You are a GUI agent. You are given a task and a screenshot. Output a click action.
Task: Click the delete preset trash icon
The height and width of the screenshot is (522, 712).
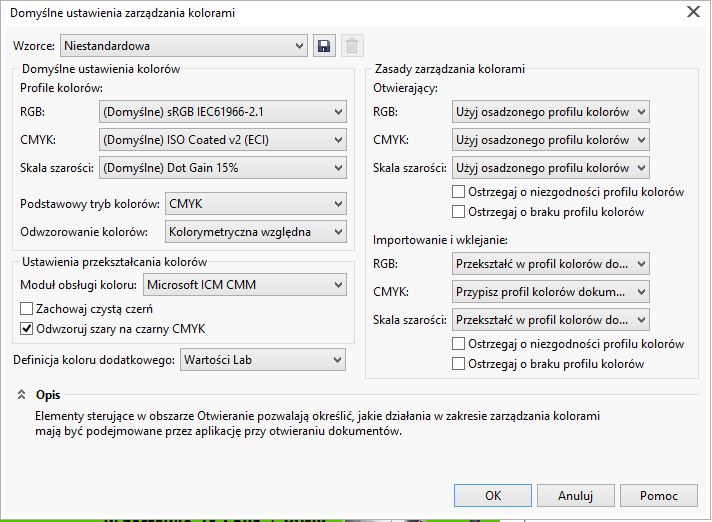pos(351,46)
